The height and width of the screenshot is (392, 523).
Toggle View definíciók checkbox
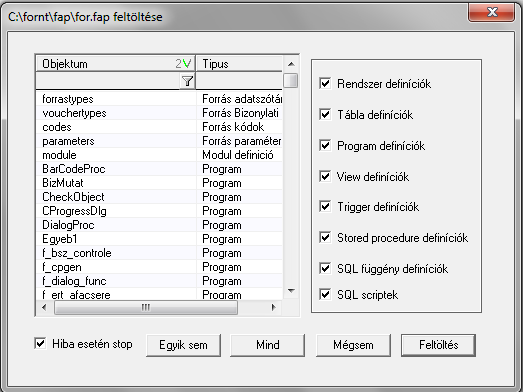[x=325, y=176]
